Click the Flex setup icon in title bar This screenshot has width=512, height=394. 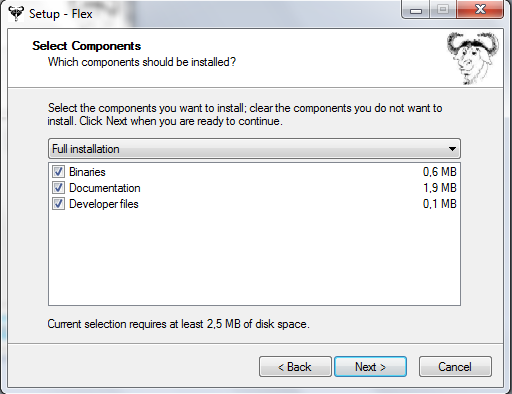coord(16,13)
